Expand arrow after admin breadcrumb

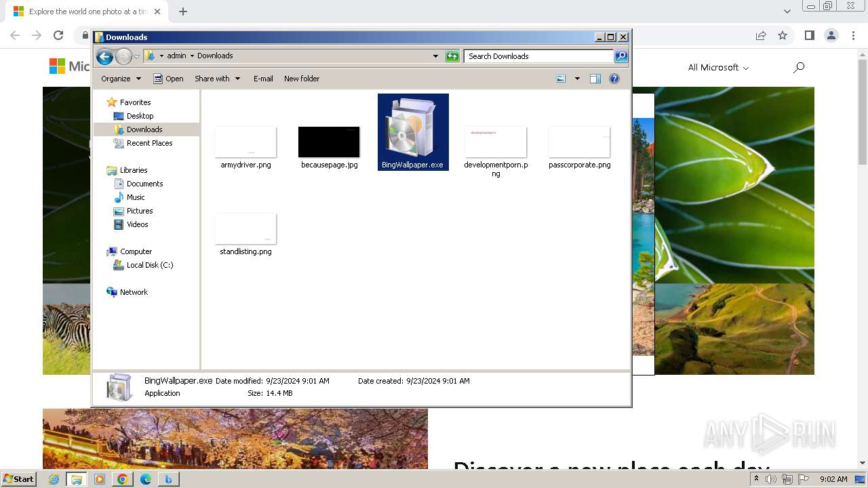tap(192, 56)
